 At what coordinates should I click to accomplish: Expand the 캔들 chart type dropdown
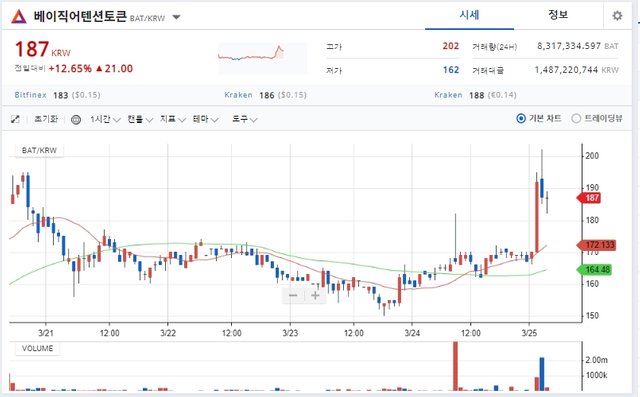click(x=140, y=119)
